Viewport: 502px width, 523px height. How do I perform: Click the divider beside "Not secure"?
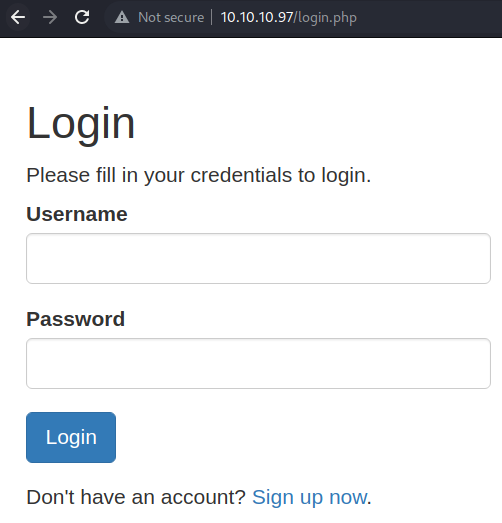(x=211, y=17)
